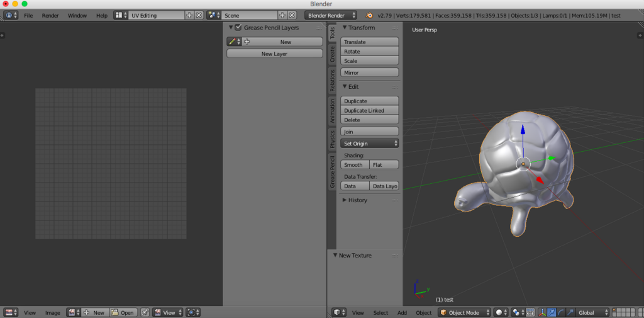The image size is (644, 318).
Task: Open the File menu
Action: coord(28,16)
